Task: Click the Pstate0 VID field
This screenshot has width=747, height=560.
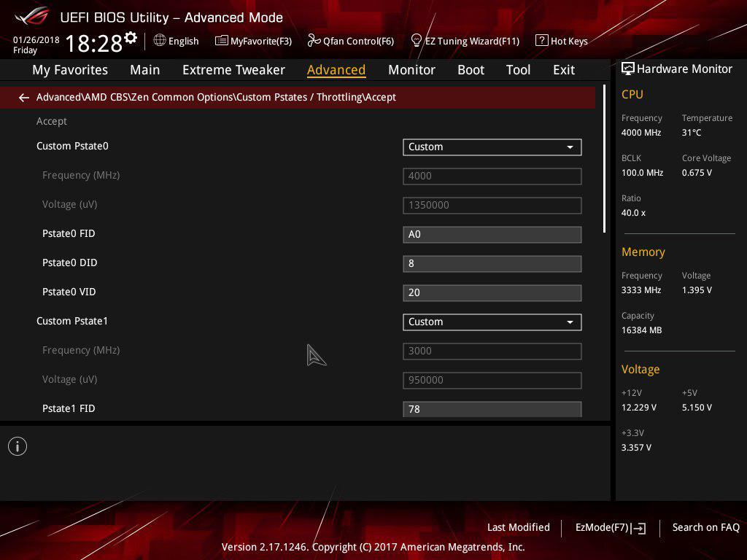Action: pos(492,293)
